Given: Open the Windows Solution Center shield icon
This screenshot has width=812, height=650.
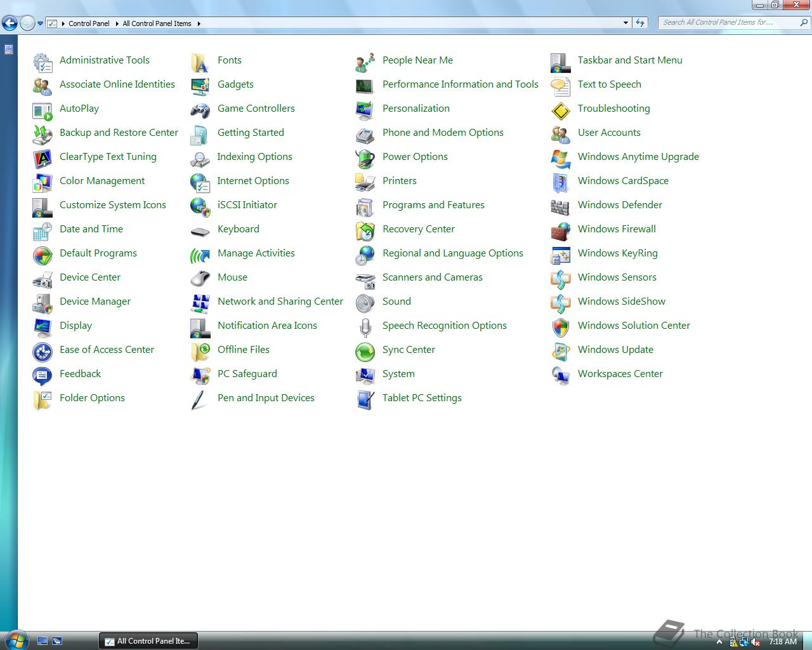Looking at the screenshot, I should point(560,328).
